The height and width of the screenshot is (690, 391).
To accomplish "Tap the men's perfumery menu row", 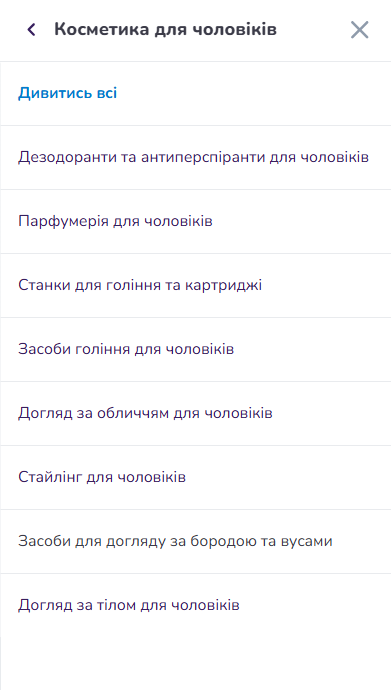I will 195,221.
